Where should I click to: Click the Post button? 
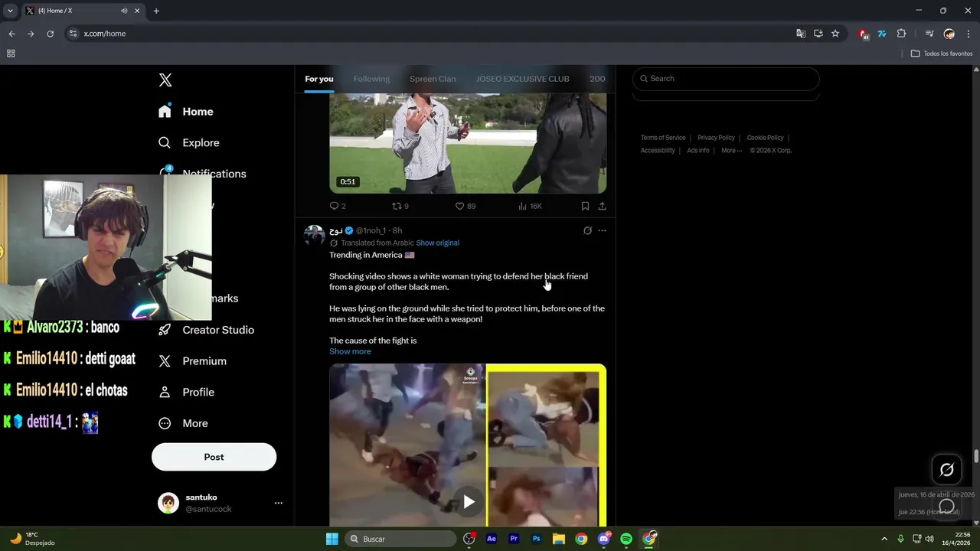coord(214,457)
